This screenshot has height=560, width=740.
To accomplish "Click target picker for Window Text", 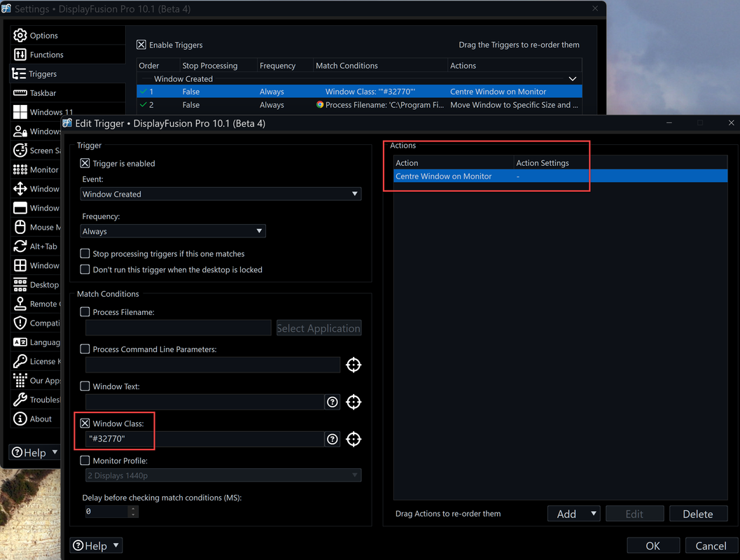I will coord(354,402).
